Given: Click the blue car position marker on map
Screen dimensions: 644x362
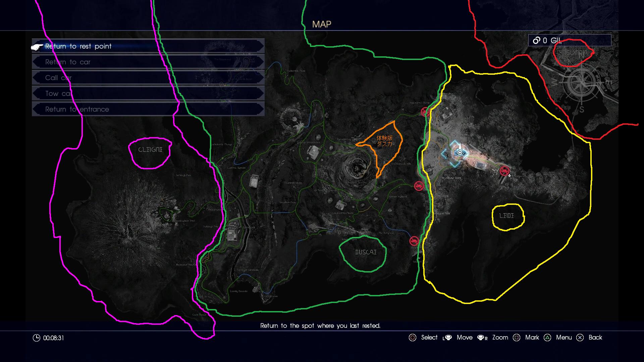Looking at the screenshot, I should (x=460, y=153).
